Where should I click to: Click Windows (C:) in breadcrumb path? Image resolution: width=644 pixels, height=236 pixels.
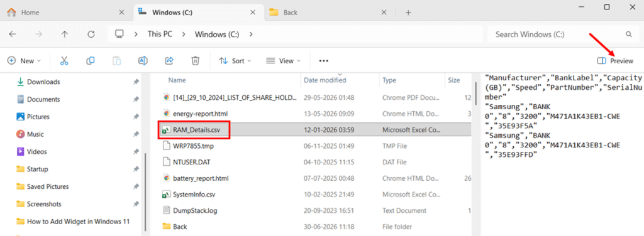[217, 35]
